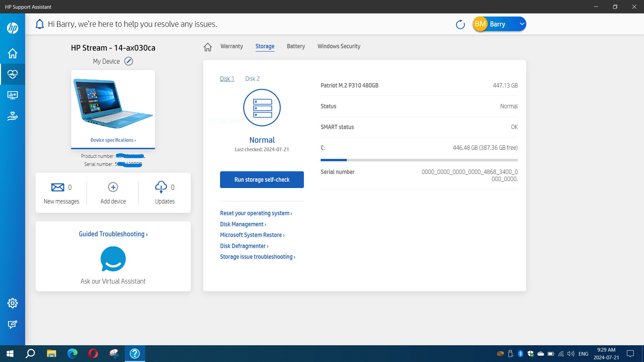Open the notifications bell

click(x=40, y=24)
